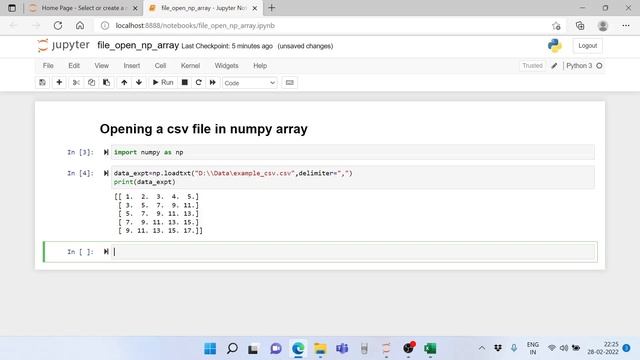Image resolution: width=640 pixels, height=360 pixels.
Task: Open the command palette keyboard icon
Action: tap(289, 82)
